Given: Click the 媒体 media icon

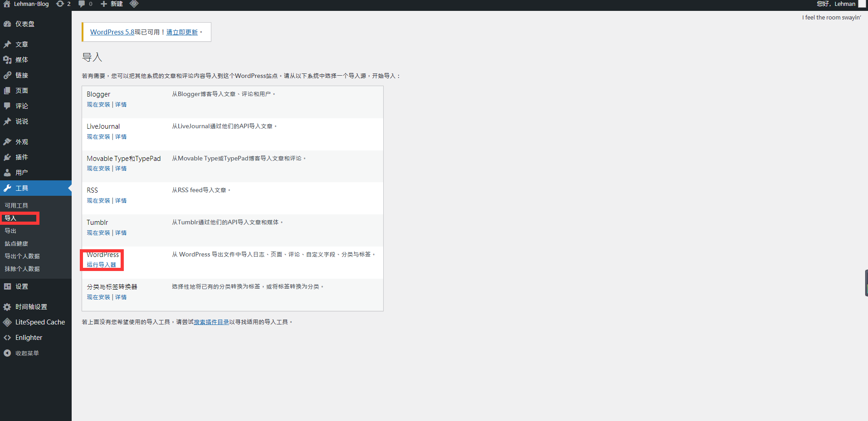Looking at the screenshot, I should (7, 60).
